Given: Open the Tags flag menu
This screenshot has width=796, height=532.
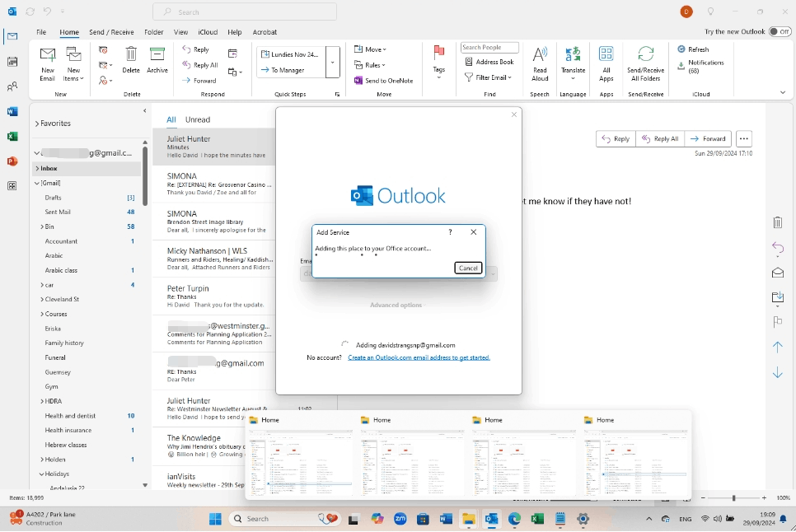Looking at the screenshot, I should [x=439, y=62].
